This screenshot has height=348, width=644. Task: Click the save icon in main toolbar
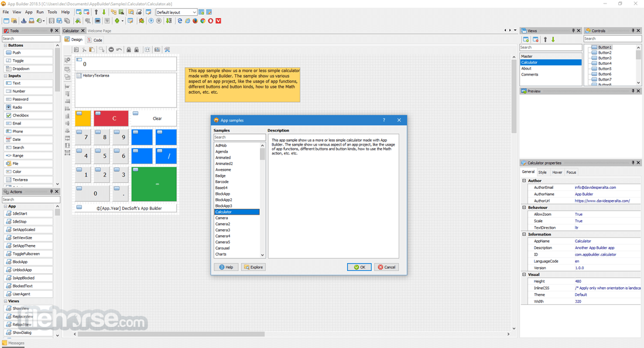click(x=52, y=20)
